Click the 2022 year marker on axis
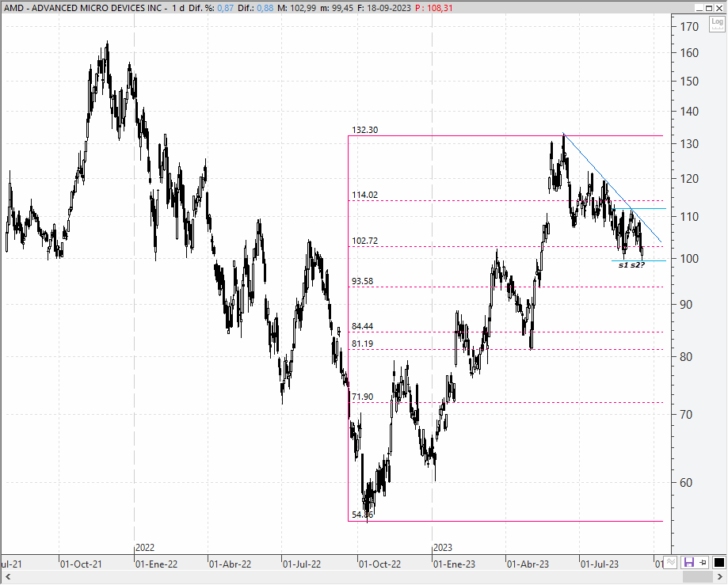 145,548
